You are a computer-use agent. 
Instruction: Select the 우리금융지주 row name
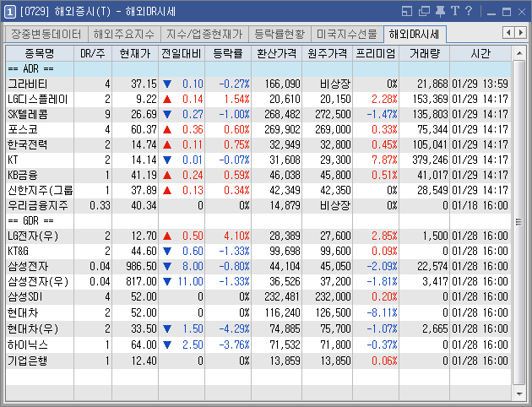[38, 205]
